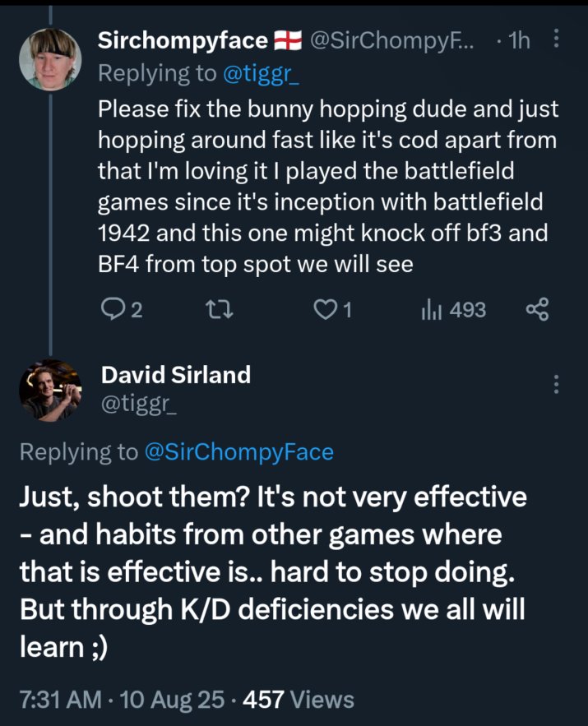This screenshot has width=588, height=726.
Task: Share Sirchompyface's tweet via share icon
Action: [538, 309]
